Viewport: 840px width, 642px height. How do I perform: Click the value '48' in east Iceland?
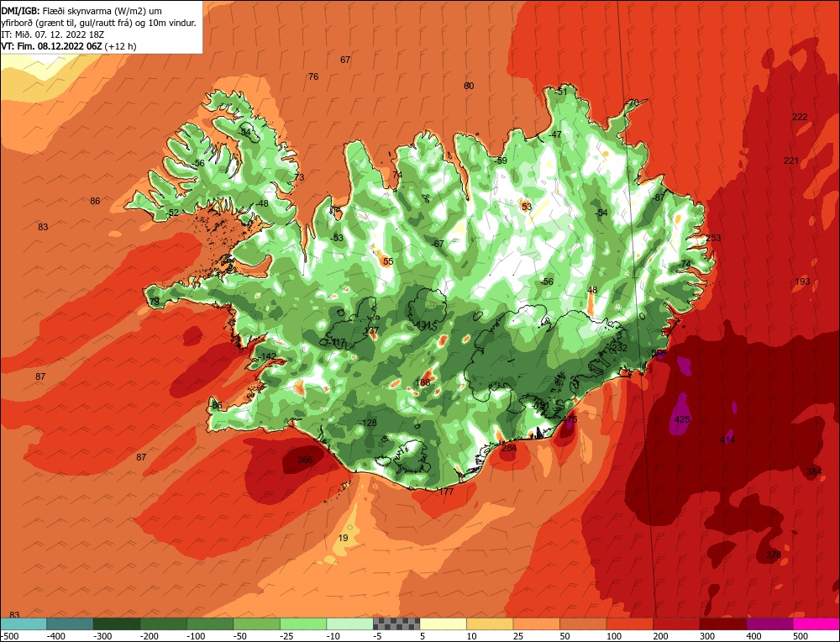pyautogui.click(x=592, y=291)
